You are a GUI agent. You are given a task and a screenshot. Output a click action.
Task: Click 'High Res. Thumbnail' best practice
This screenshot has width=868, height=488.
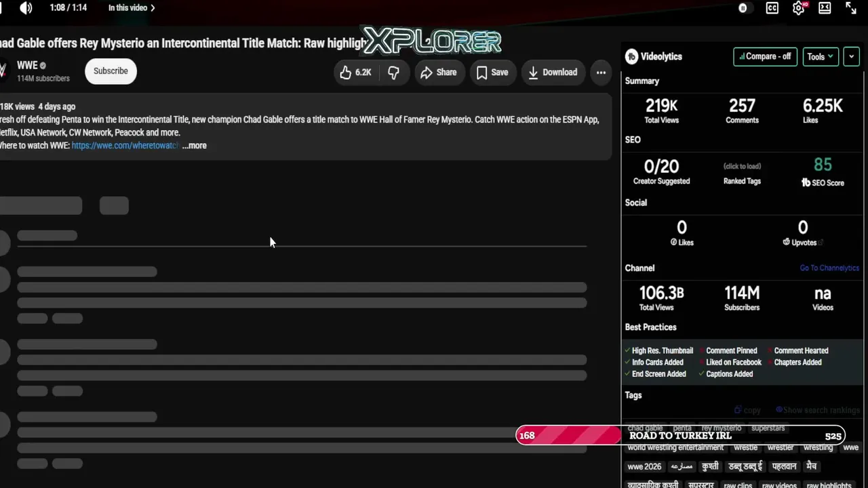click(x=663, y=351)
